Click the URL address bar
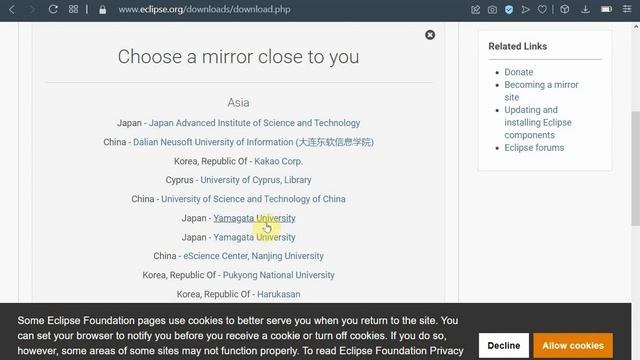This screenshot has width=640, height=360. point(204,9)
